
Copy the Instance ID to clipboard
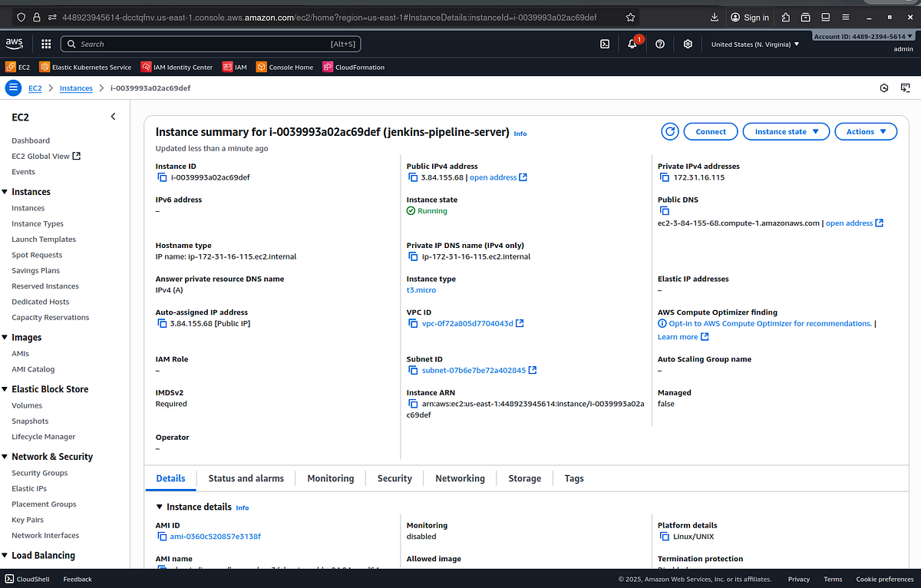(x=162, y=177)
